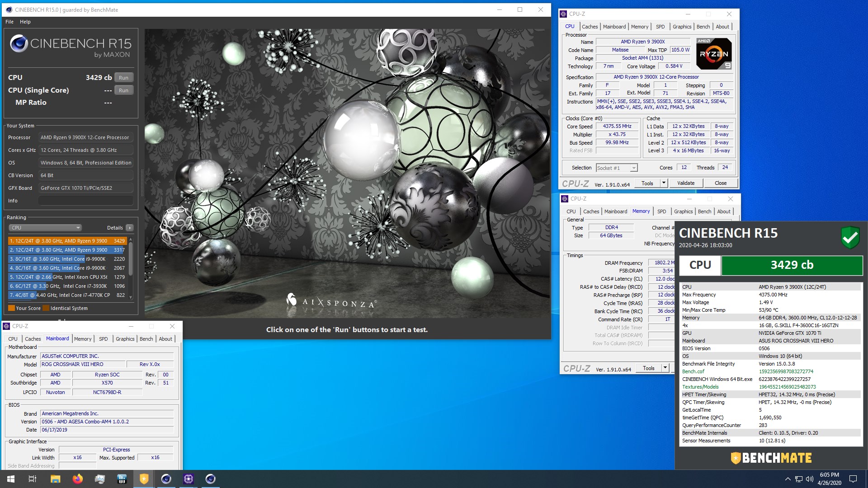Viewport: 868px width, 488px height.
Task: Click the orange Your Score legend swatch
Action: (12, 308)
